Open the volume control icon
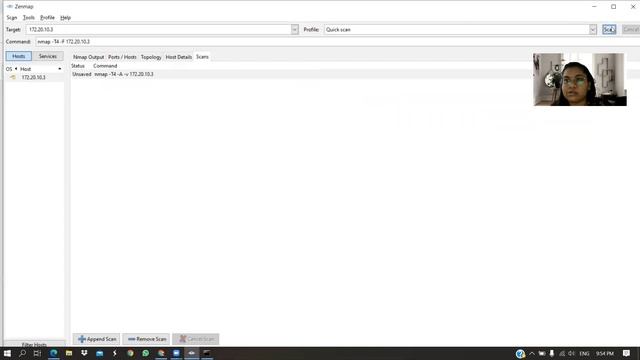 tap(571, 353)
